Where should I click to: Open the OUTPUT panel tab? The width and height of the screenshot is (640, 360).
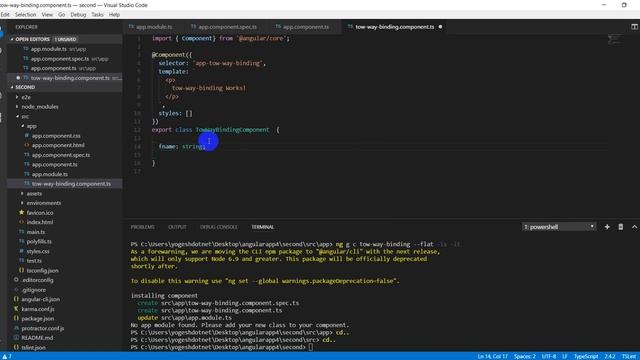(x=177, y=227)
